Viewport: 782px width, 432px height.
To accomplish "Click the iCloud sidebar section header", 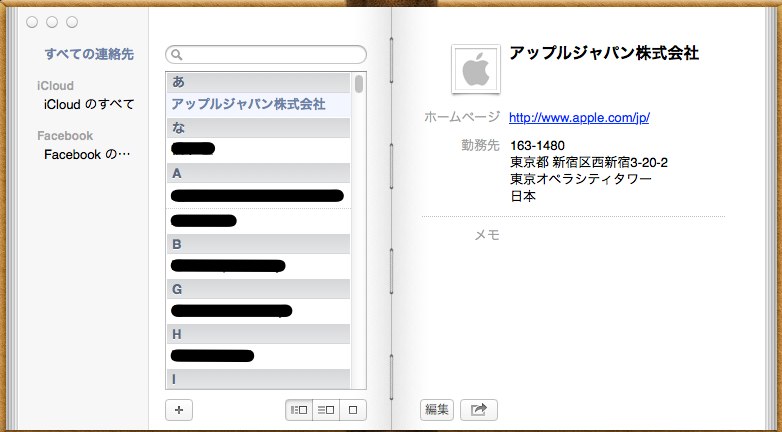I will pyautogui.click(x=55, y=85).
